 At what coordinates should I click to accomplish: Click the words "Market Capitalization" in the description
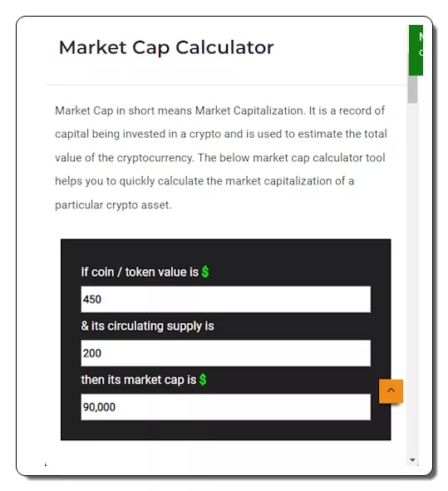coord(249,110)
